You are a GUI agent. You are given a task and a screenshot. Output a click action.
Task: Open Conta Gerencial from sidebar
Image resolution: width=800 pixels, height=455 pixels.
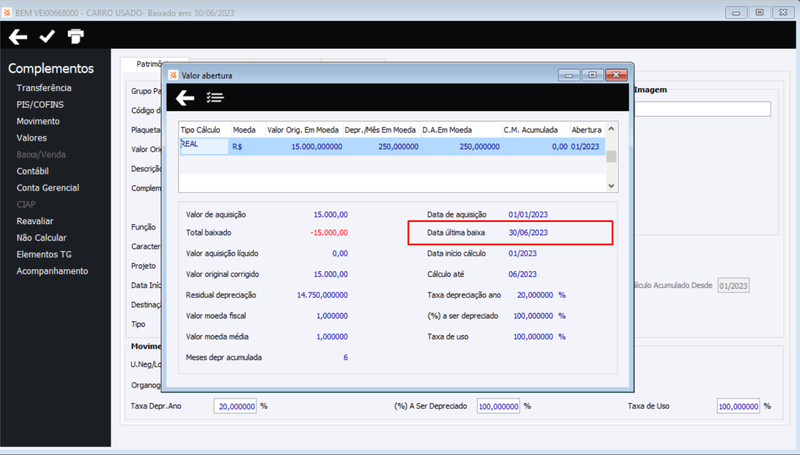click(48, 188)
